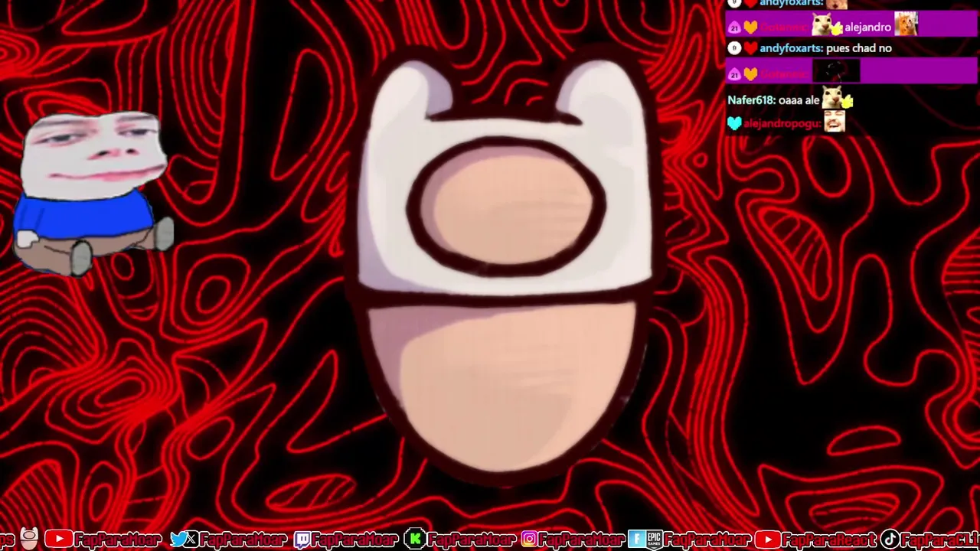
Task: Click the TikTok icon in ticker
Action: (x=890, y=540)
